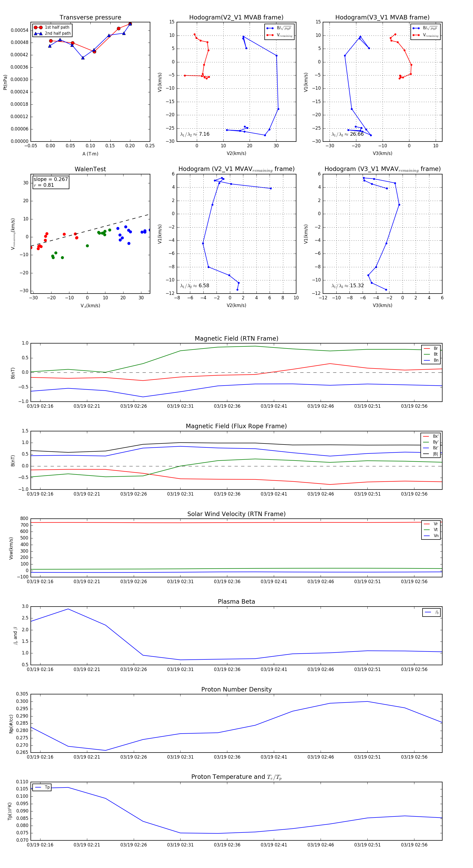Click the 'slope = 0.267' annotation
The image size is (473, 868).
[x=51, y=179]
